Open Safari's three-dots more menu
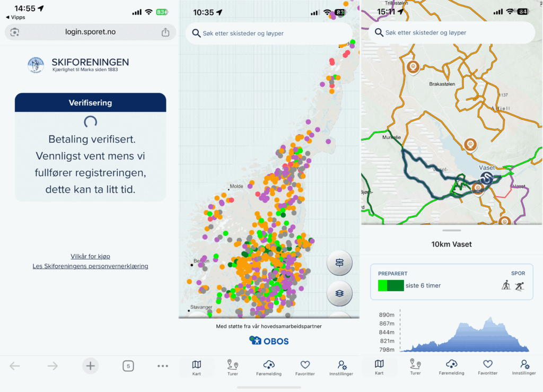Image resolution: width=543 pixels, height=392 pixels. click(163, 365)
